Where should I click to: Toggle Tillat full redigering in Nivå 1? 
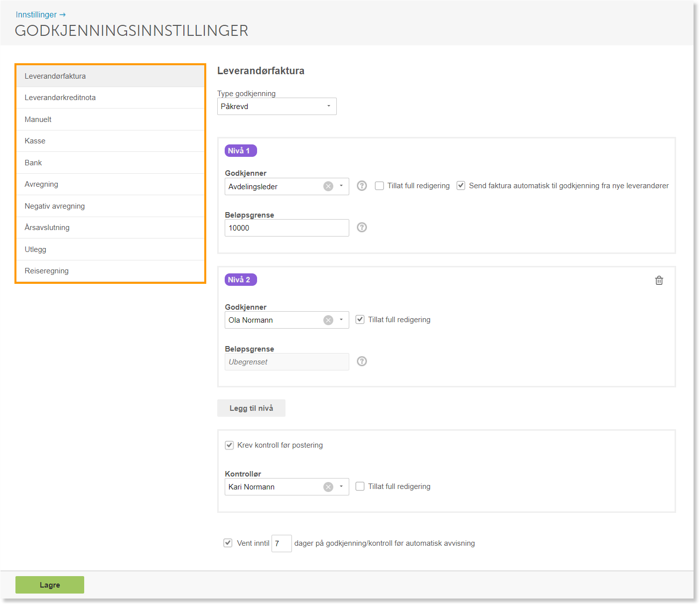point(380,186)
